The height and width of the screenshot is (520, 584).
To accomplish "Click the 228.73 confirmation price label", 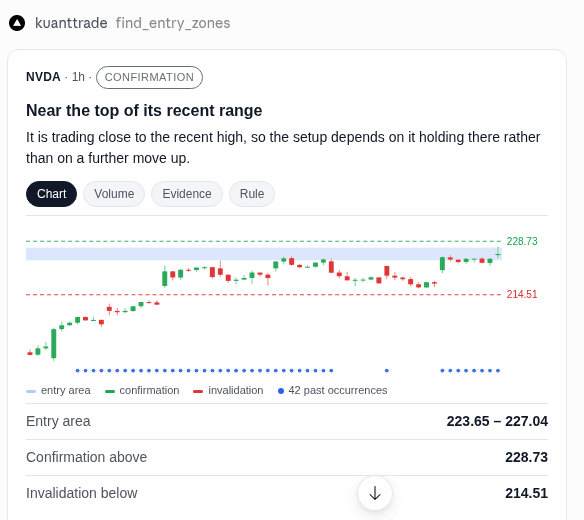I will pos(522,241).
